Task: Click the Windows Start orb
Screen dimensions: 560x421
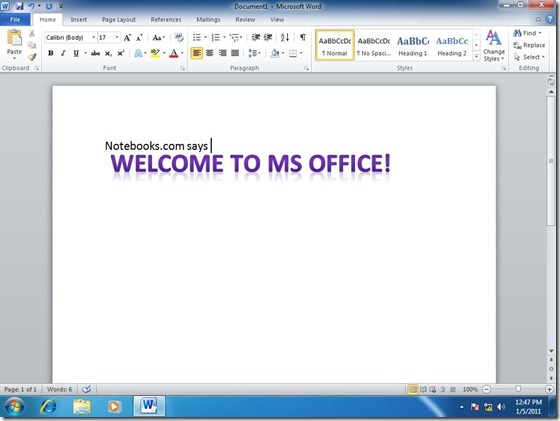Action: tap(14, 407)
